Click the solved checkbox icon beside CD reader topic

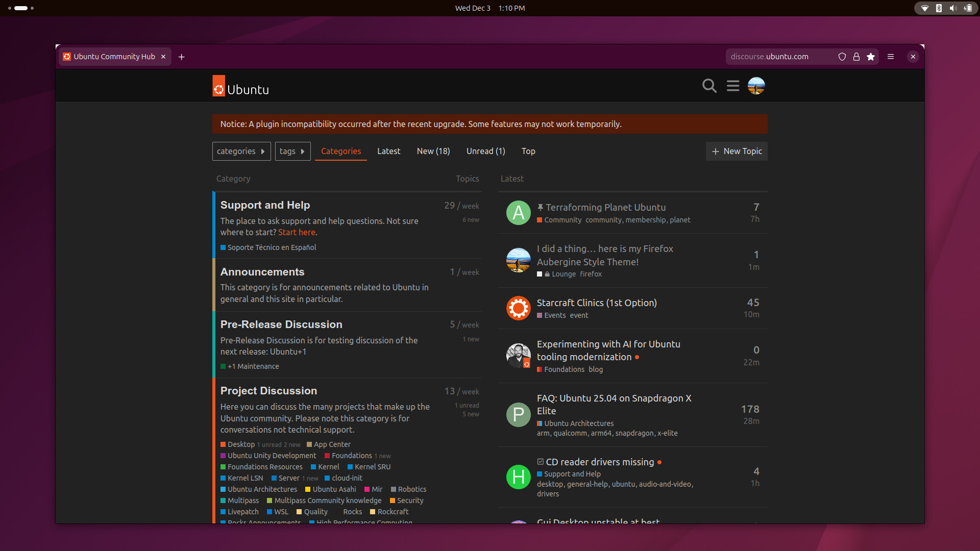tap(540, 462)
